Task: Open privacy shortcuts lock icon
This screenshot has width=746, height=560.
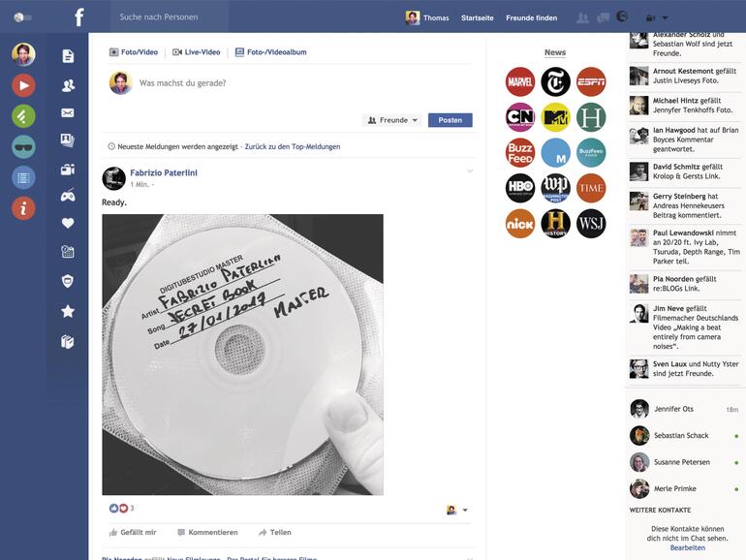Action: pyautogui.click(x=650, y=18)
